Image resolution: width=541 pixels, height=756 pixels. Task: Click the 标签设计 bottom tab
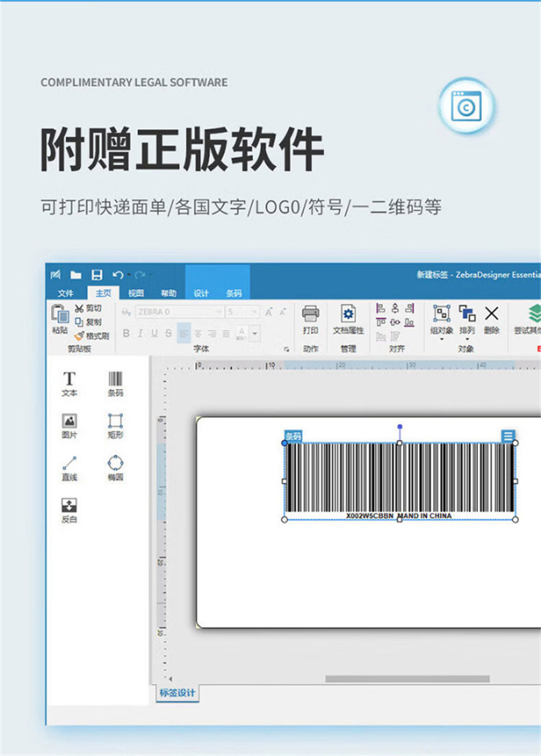click(x=177, y=693)
